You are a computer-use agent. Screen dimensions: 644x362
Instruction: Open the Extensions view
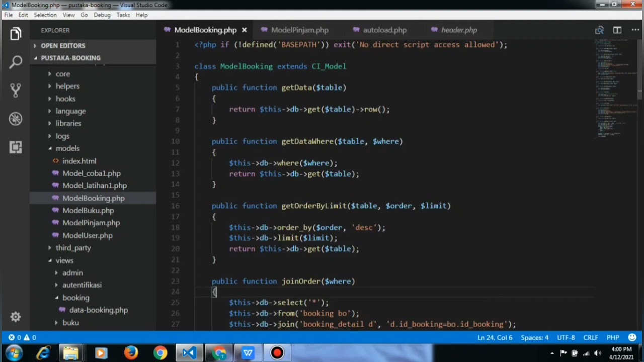[x=16, y=147]
